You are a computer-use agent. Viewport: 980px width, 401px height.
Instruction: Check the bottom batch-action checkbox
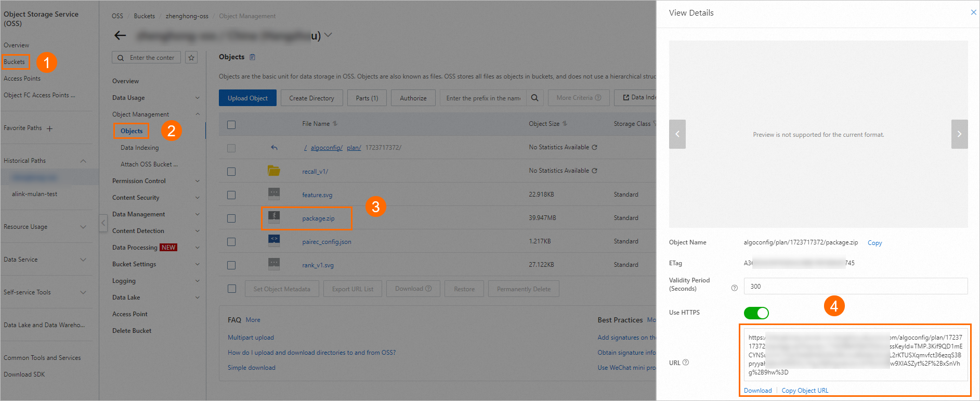point(232,289)
